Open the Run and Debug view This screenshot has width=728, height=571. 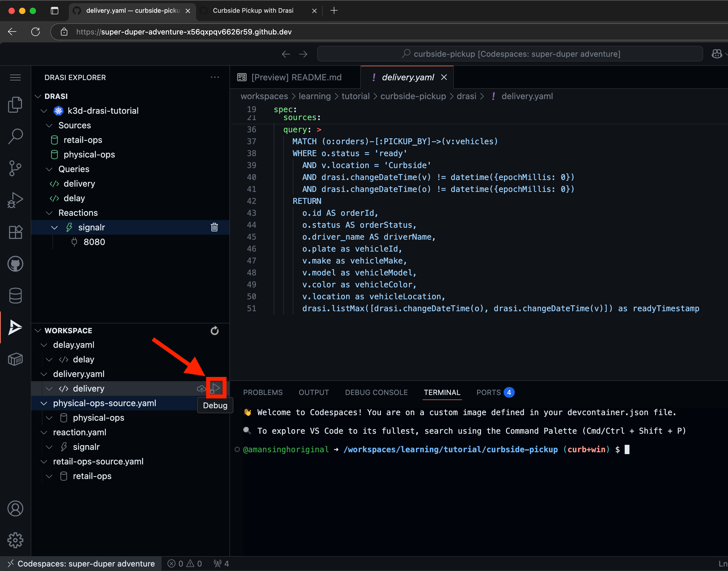pos(15,200)
